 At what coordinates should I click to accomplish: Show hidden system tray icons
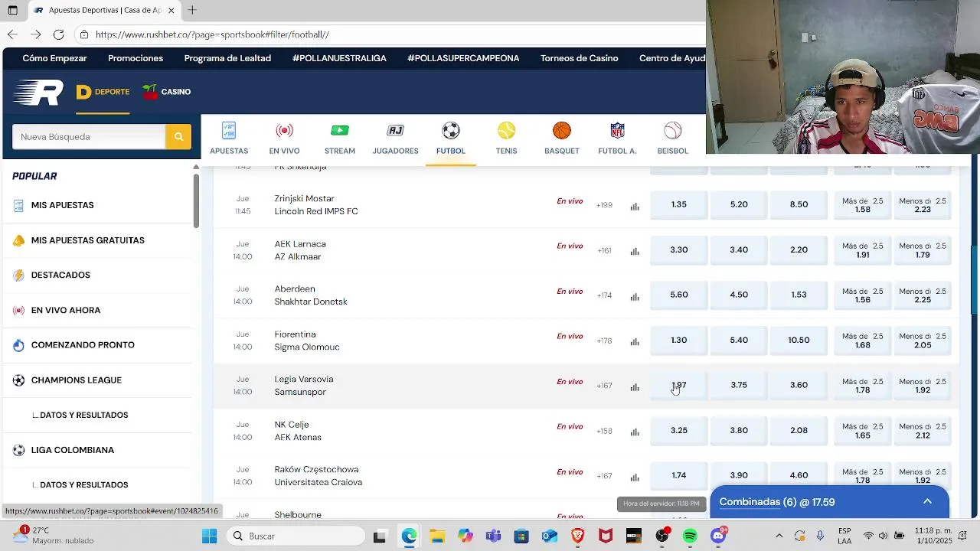779,536
